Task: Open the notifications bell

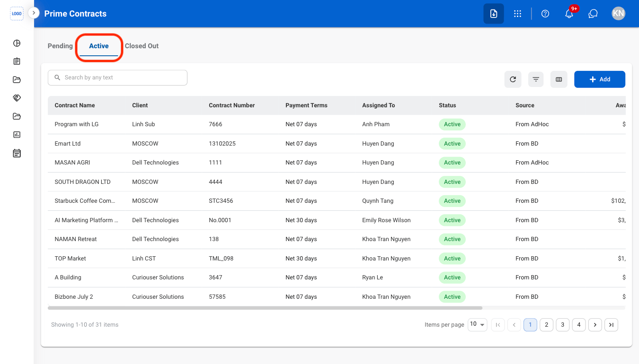Action: click(x=569, y=14)
